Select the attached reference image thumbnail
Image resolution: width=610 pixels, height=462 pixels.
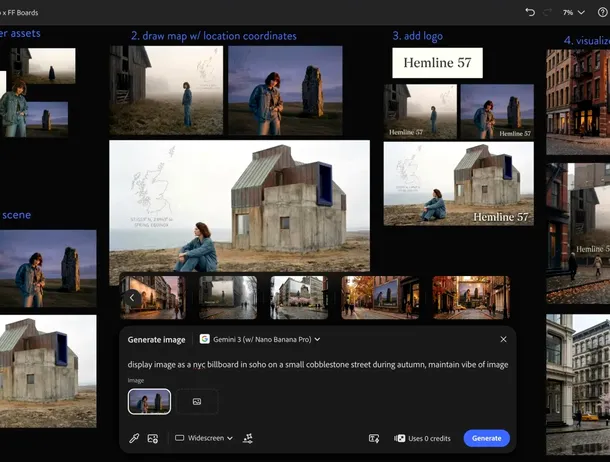coord(149,401)
